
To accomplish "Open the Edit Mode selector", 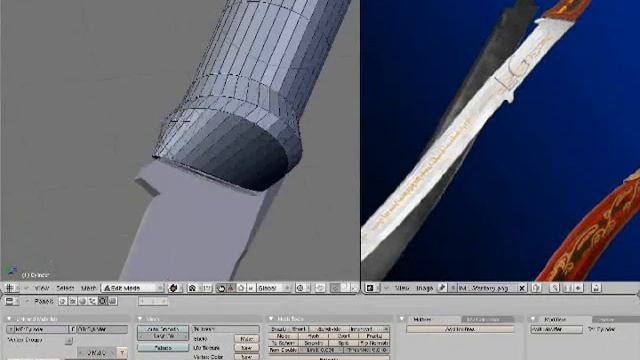I will [x=133, y=288].
